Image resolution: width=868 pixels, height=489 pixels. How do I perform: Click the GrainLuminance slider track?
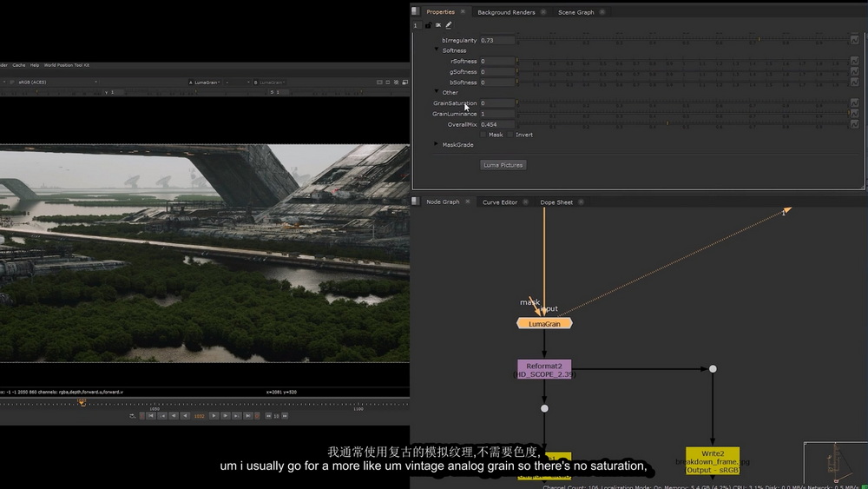click(682, 113)
